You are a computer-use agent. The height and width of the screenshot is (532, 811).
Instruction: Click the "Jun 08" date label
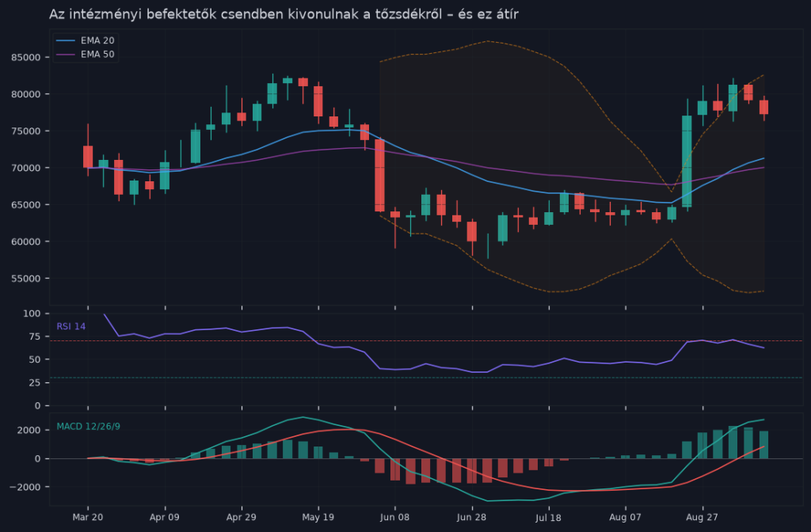tap(394, 517)
